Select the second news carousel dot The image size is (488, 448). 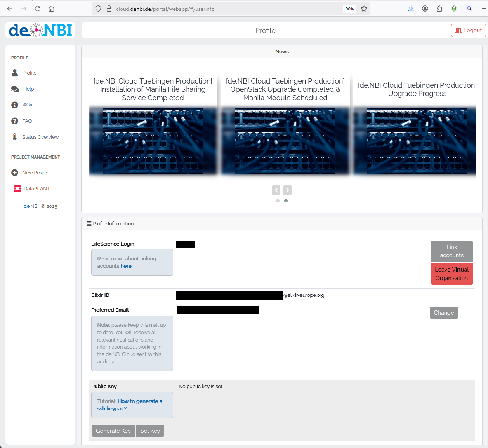286,201
